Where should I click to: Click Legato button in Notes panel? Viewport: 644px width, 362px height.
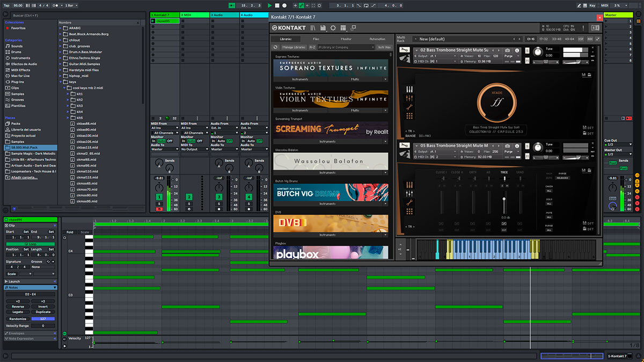[x=18, y=312]
